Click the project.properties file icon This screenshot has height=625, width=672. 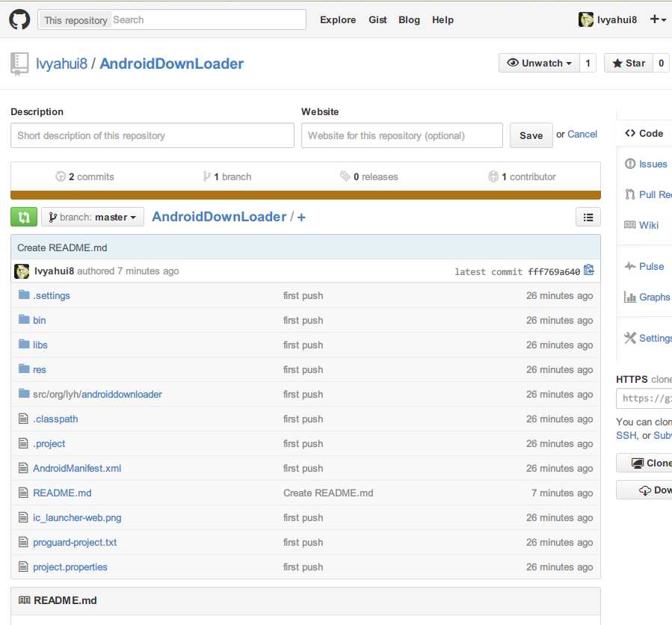(x=24, y=567)
